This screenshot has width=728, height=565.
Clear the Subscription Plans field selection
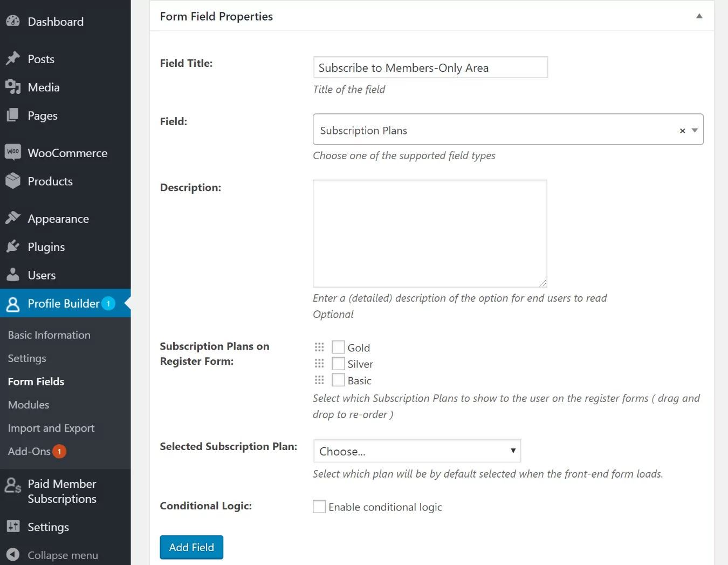(682, 131)
